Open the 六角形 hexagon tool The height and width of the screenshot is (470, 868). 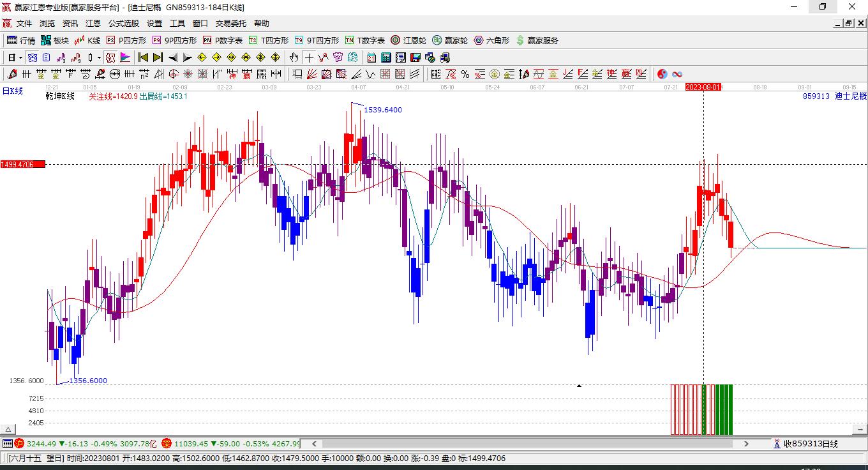click(x=491, y=40)
